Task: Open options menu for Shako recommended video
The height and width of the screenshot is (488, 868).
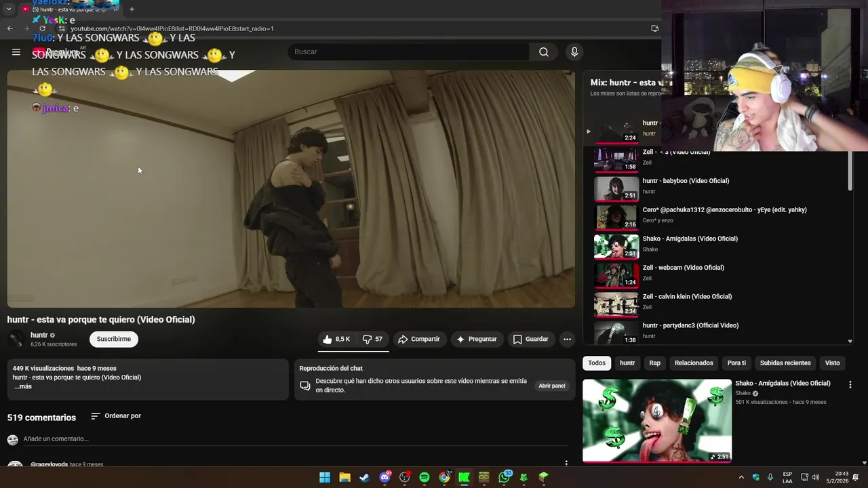Action: (x=850, y=384)
